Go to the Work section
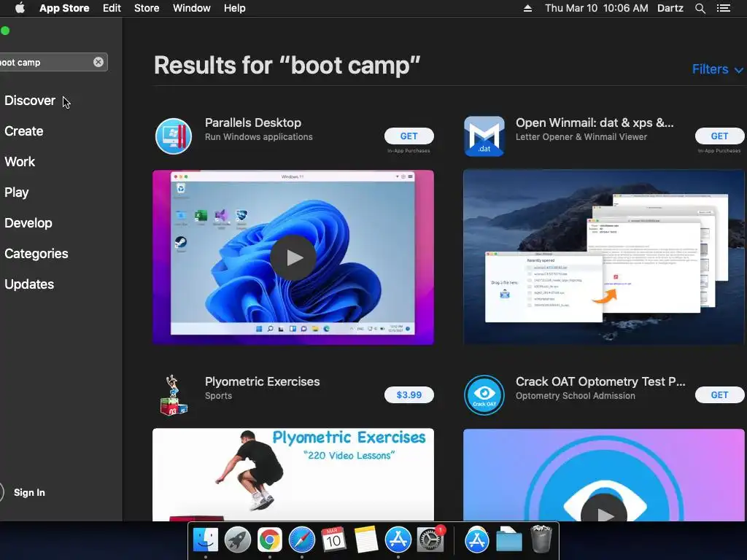The height and width of the screenshot is (560, 747). (20, 161)
